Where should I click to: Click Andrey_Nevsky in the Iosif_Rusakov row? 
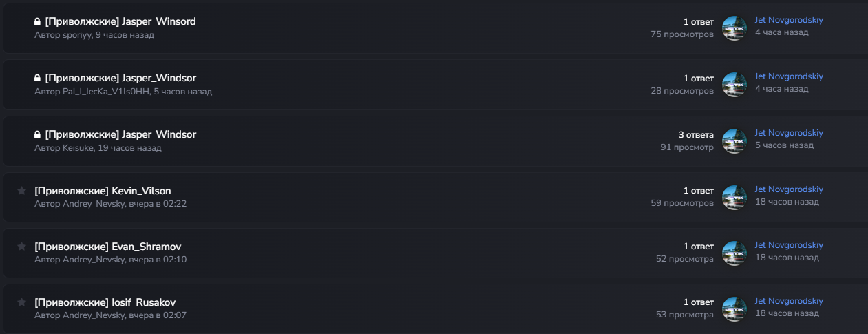click(94, 315)
